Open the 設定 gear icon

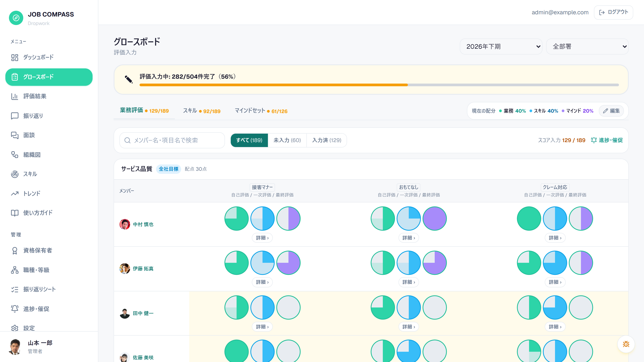coord(15,328)
